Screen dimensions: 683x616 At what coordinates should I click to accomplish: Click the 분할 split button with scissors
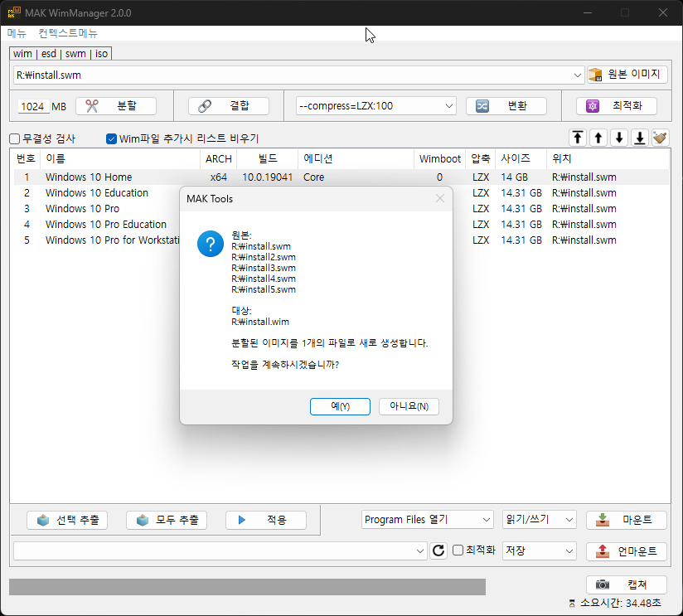tap(116, 106)
